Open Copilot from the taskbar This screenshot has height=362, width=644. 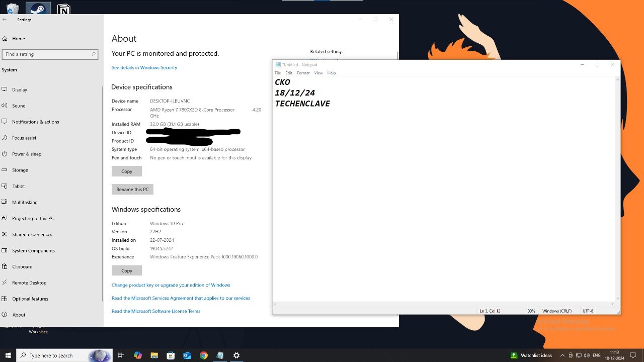[138, 355]
